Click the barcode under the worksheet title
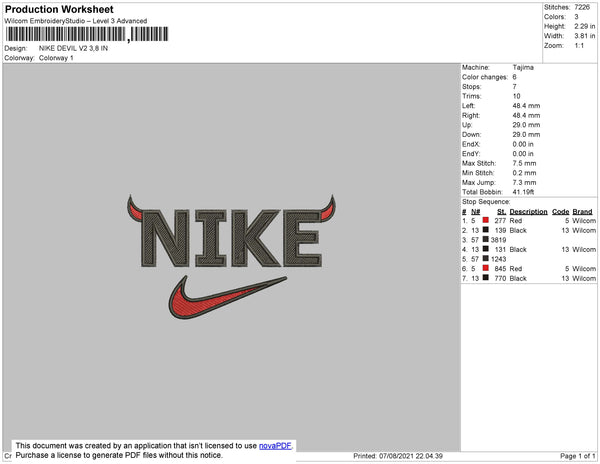Image resolution: width=600 pixels, height=464 pixels. tap(87, 34)
